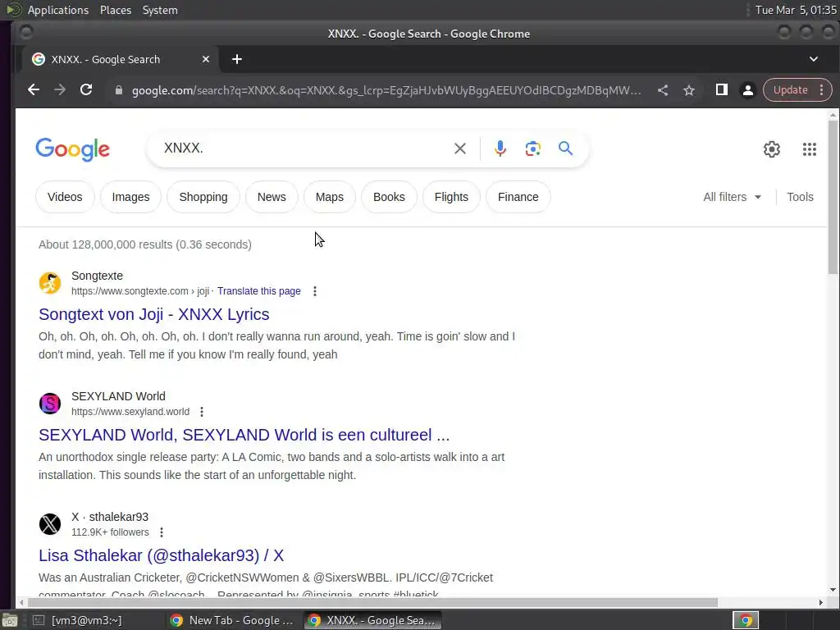Screen dimensions: 840x630
Task: Click the padlock site info icon
Action: [x=119, y=90]
